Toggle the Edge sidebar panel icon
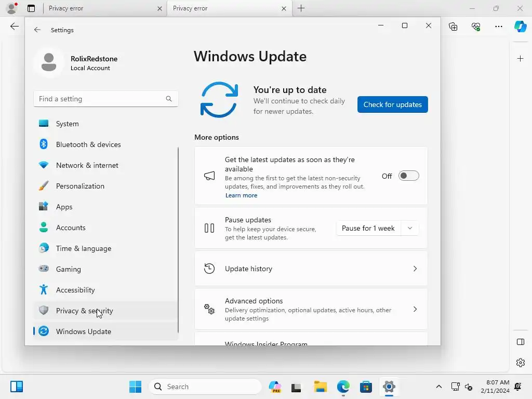 click(521, 342)
